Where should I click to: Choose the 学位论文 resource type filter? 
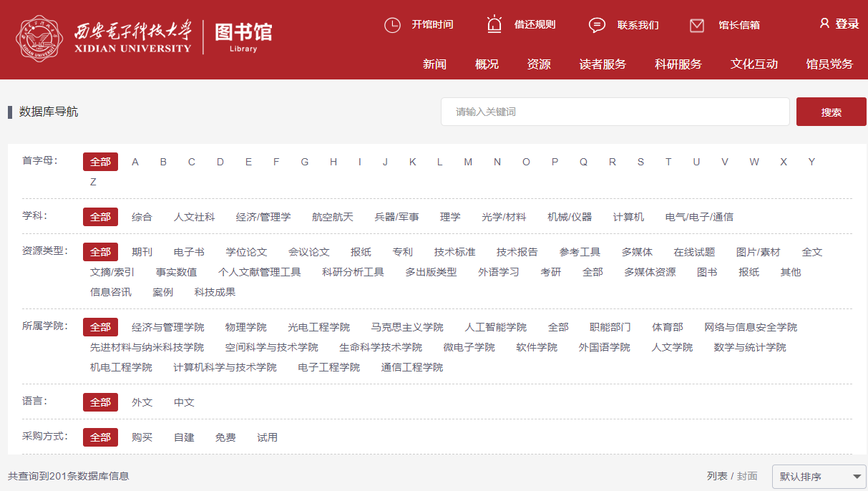coord(246,252)
